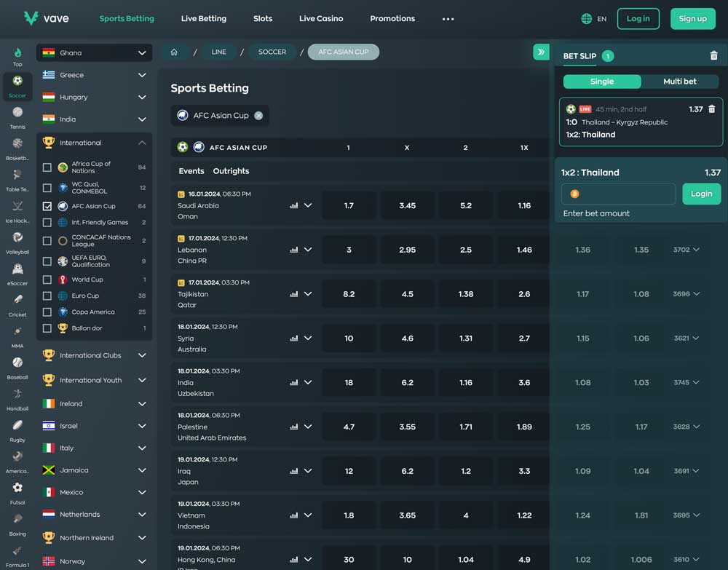The image size is (728, 570).
Task: Open statistics icon for Saudi Arabia–Oman
Action: click(x=294, y=205)
